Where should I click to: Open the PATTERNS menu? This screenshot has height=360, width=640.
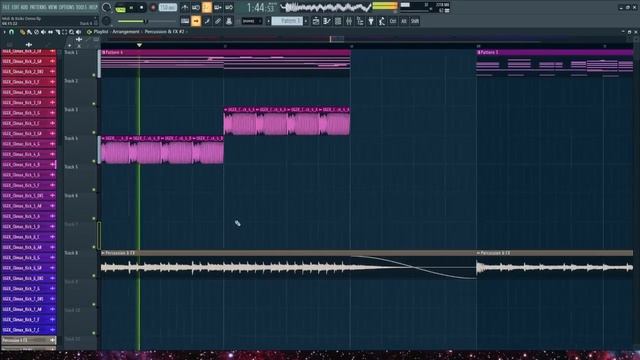(x=38, y=7)
